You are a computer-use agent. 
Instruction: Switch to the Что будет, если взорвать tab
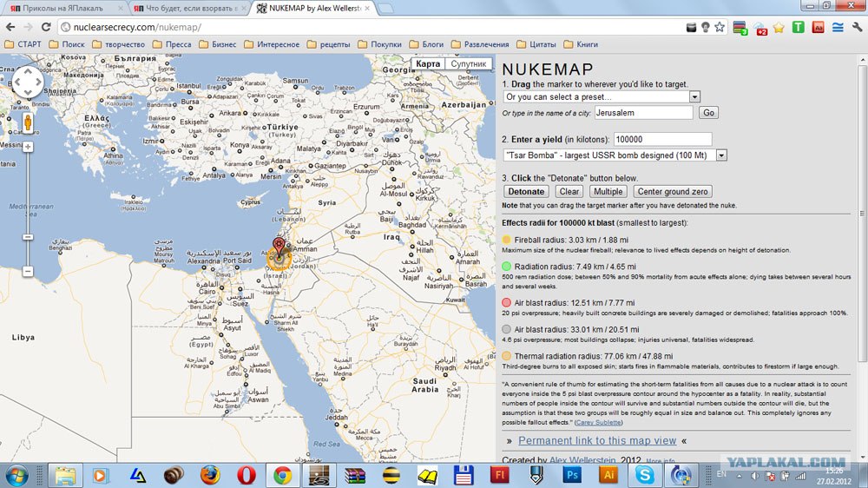(190, 8)
